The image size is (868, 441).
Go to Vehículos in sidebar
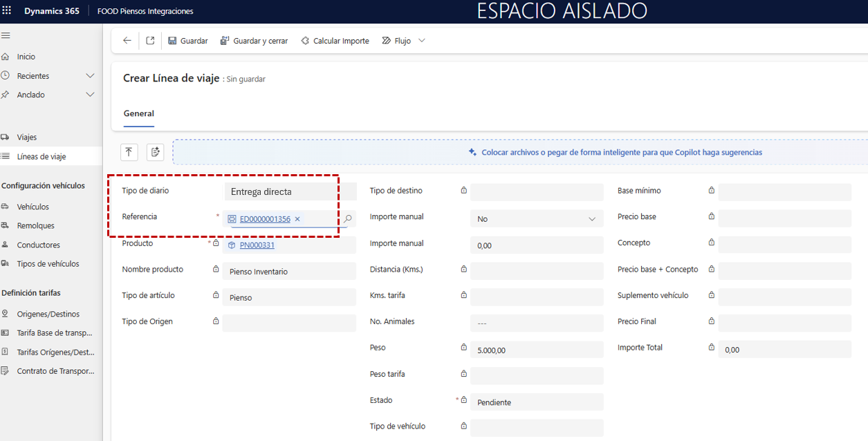(33, 207)
